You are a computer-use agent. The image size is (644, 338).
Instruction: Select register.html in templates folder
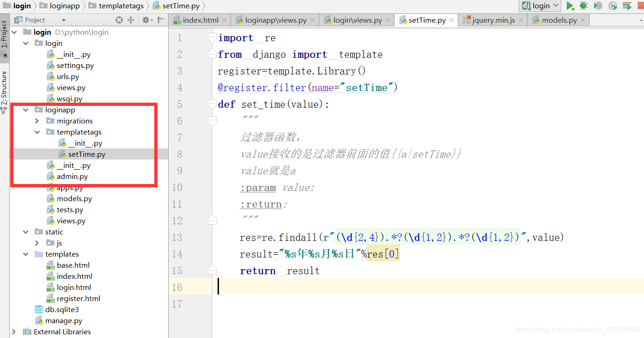(78, 298)
